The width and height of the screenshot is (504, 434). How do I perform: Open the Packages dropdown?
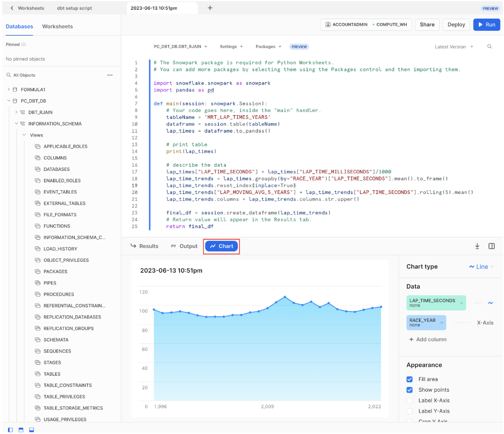[x=268, y=47]
